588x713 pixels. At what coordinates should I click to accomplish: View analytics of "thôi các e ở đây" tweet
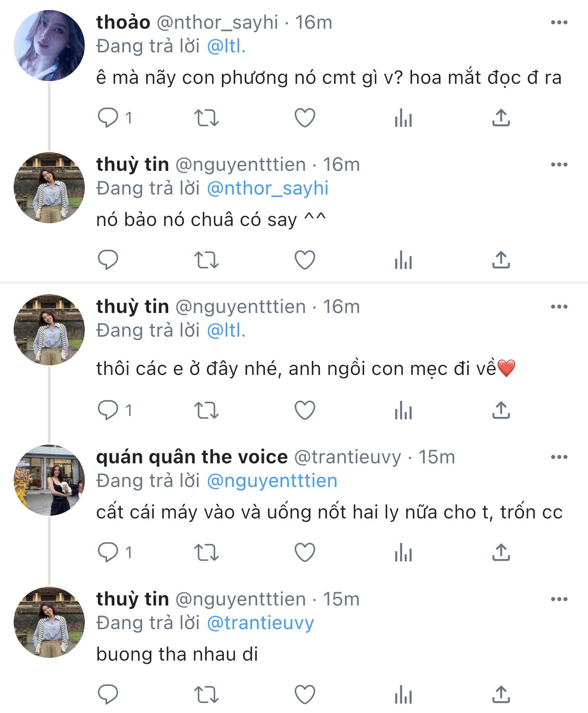[x=403, y=410]
